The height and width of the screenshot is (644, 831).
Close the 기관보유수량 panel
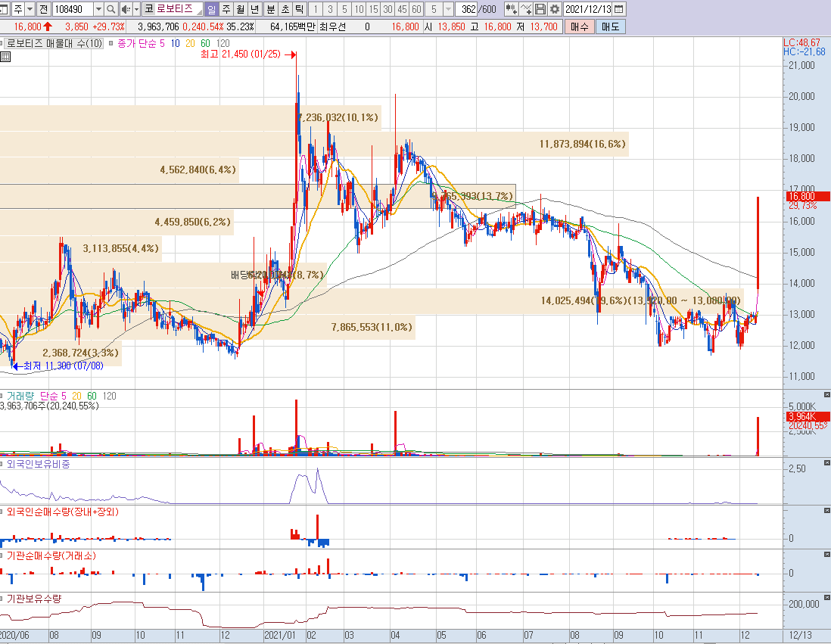(x=826, y=597)
